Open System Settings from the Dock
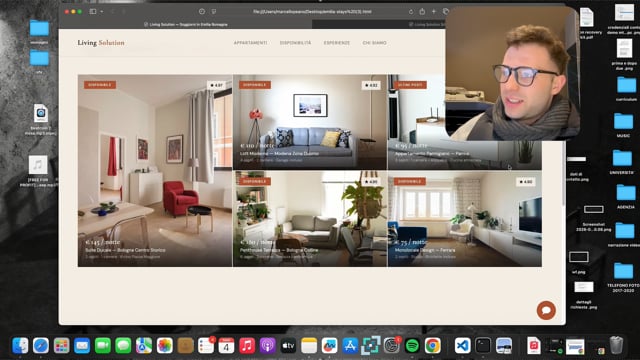The width and height of the screenshot is (640, 360). 391,346
